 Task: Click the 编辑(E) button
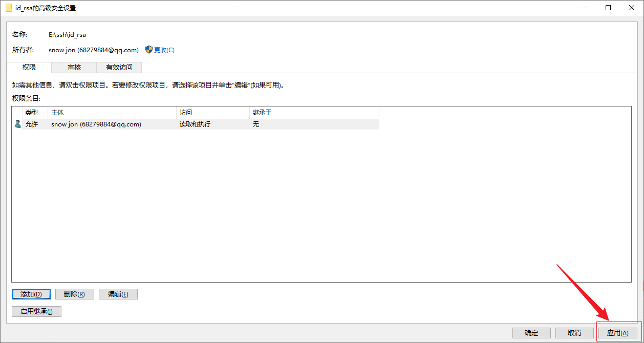coord(118,294)
